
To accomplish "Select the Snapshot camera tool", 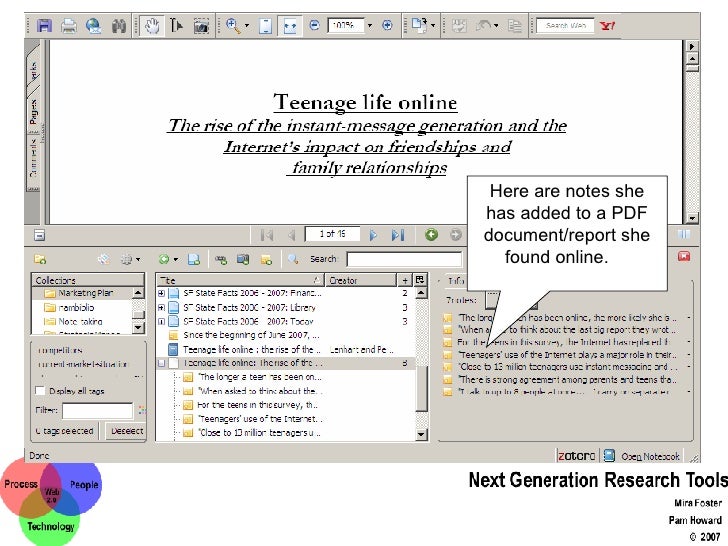I will [201, 25].
